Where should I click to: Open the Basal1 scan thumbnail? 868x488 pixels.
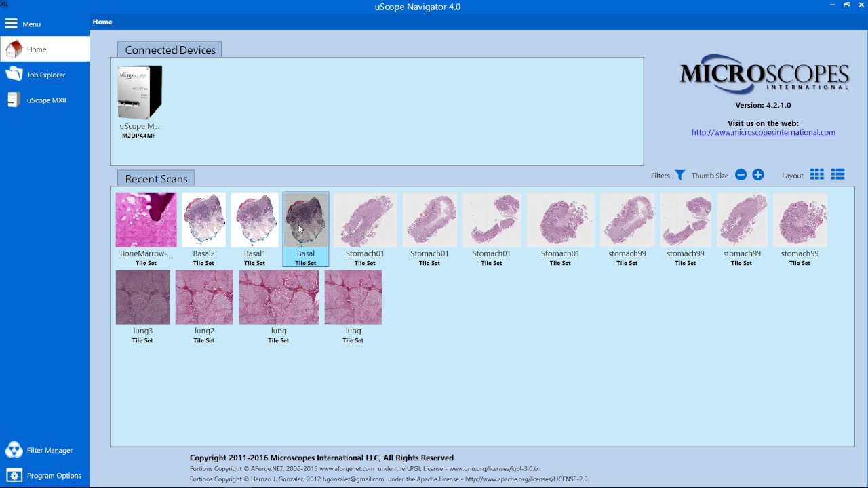click(254, 220)
